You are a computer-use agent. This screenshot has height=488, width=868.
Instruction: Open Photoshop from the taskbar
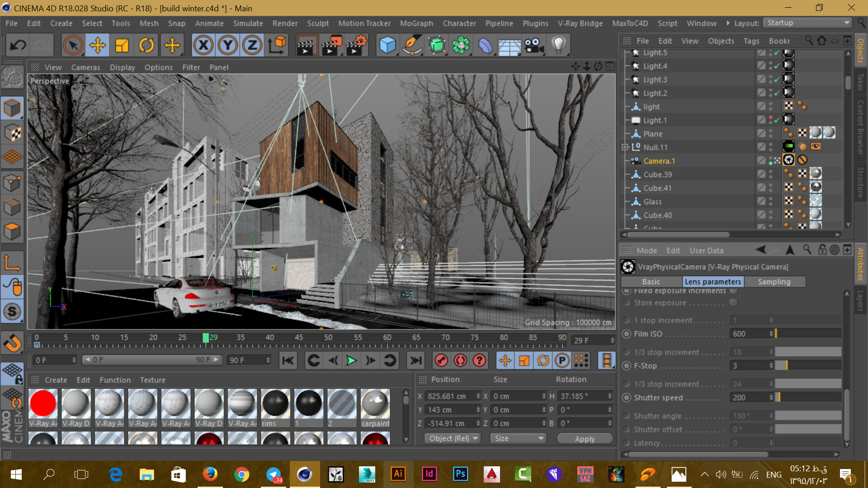(460, 474)
